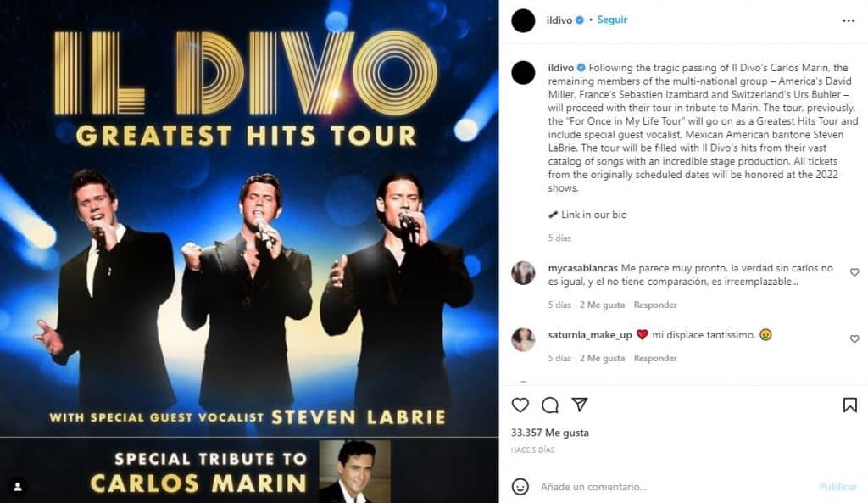Save the post with the bookmark icon
Image resolution: width=868 pixels, height=503 pixels.
849,405
